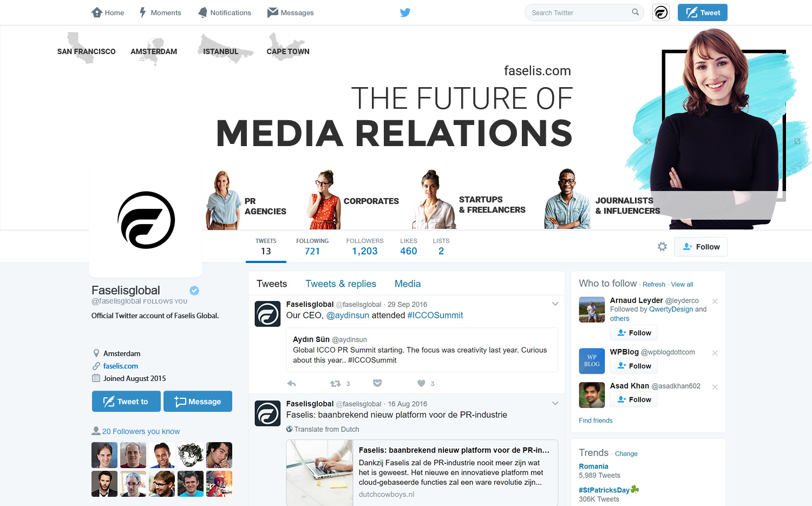Click reply icon on ICCOSummit tweet
The height and width of the screenshot is (506, 812).
(x=291, y=383)
